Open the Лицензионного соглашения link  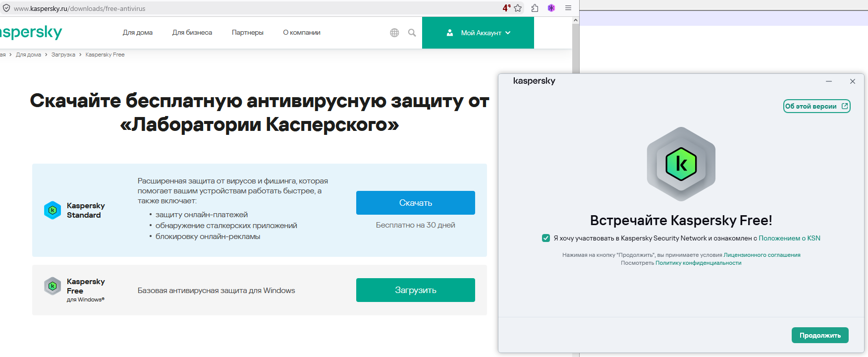tap(762, 255)
